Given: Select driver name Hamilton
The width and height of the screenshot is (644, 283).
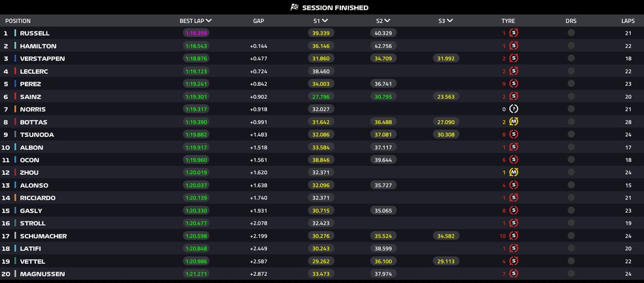Looking at the screenshot, I should click(38, 46).
